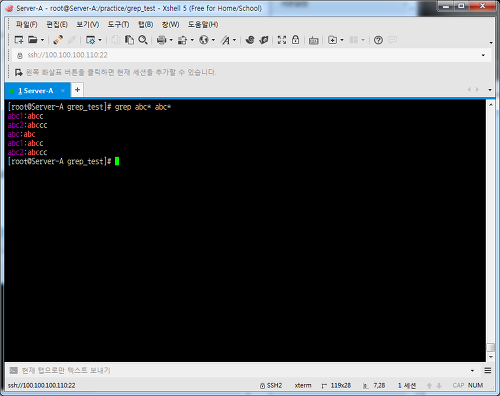Click the Xftp swirl icon

tap(250, 40)
